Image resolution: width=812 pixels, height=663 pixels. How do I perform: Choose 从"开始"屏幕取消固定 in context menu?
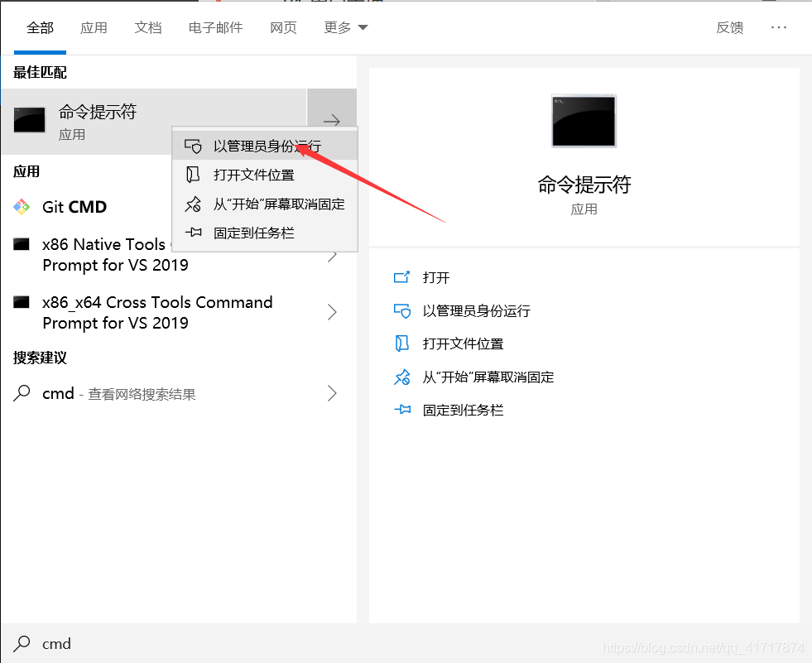pyautogui.click(x=265, y=204)
